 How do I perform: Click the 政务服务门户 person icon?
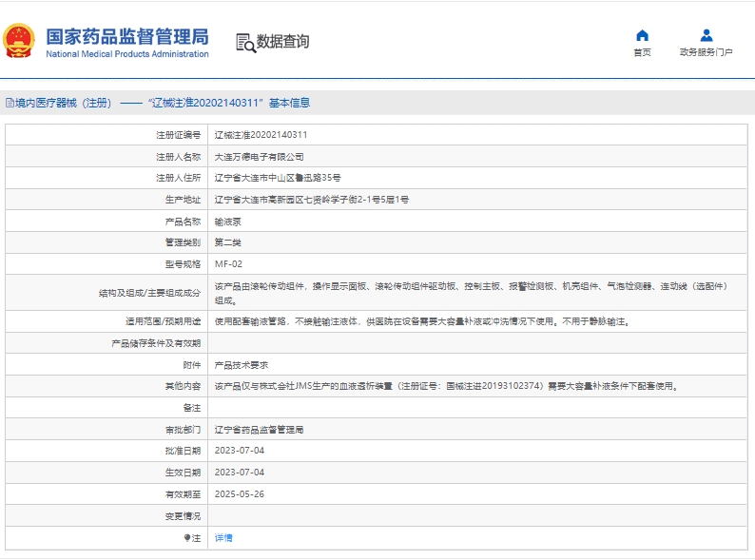click(x=706, y=35)
